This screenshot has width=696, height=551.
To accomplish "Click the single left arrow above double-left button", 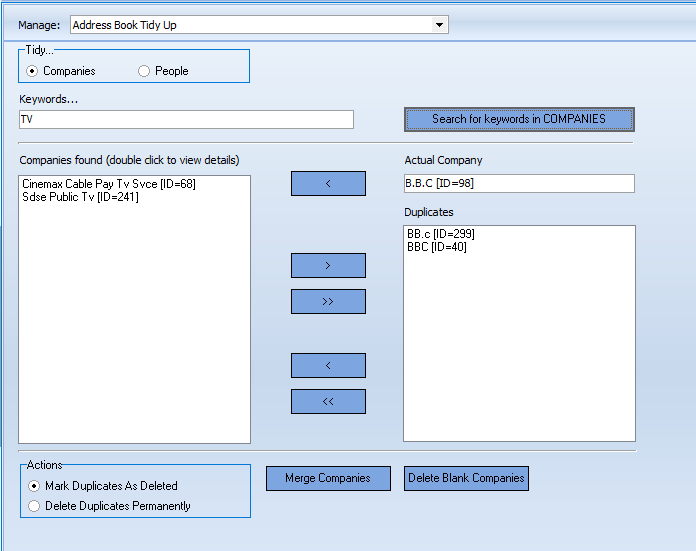I will click(x=328, y=365).
